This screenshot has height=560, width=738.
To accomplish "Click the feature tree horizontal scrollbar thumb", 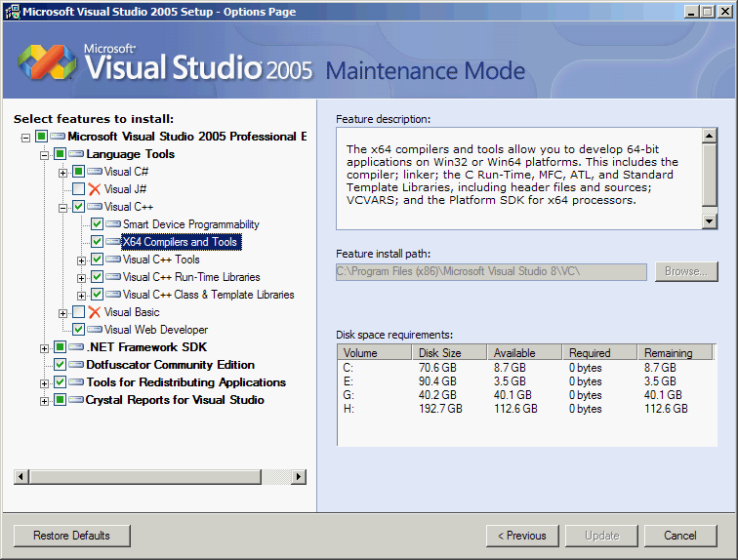I will pos(145,476).
